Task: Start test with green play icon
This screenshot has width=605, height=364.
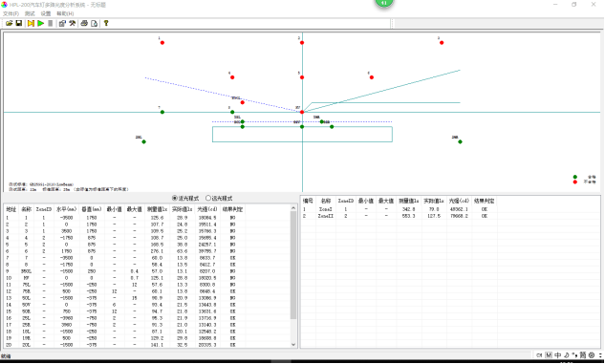Action: pyautogui.click(x=40, y=24)
